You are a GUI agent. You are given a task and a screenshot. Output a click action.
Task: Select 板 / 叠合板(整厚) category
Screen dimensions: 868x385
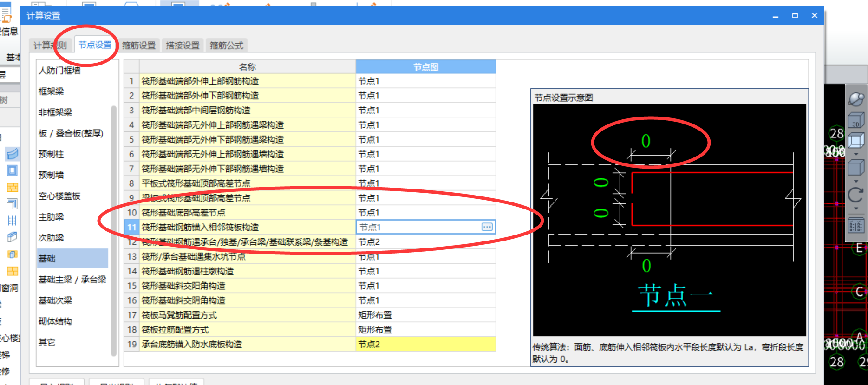71,133
